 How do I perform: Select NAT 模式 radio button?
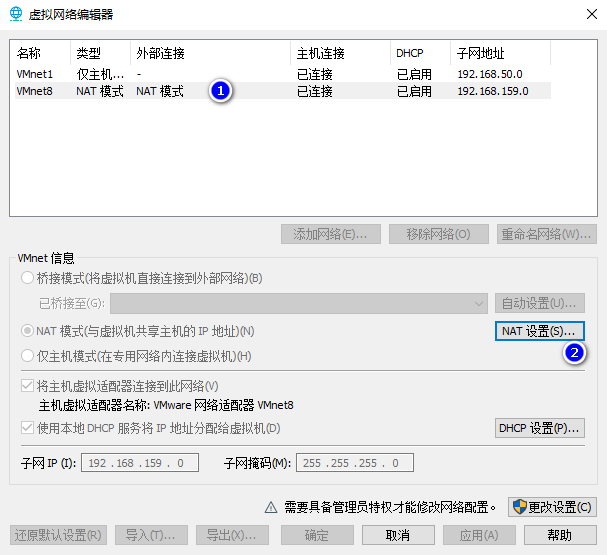coord(27,331)
